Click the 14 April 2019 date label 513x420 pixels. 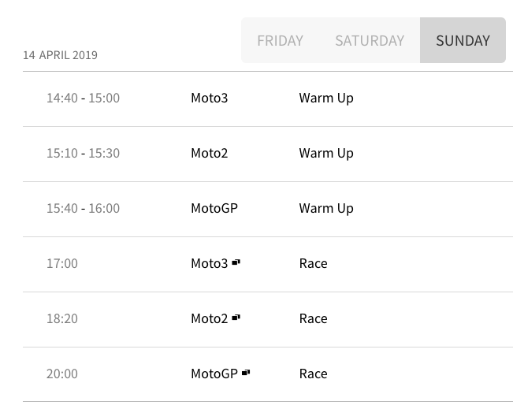60,55
